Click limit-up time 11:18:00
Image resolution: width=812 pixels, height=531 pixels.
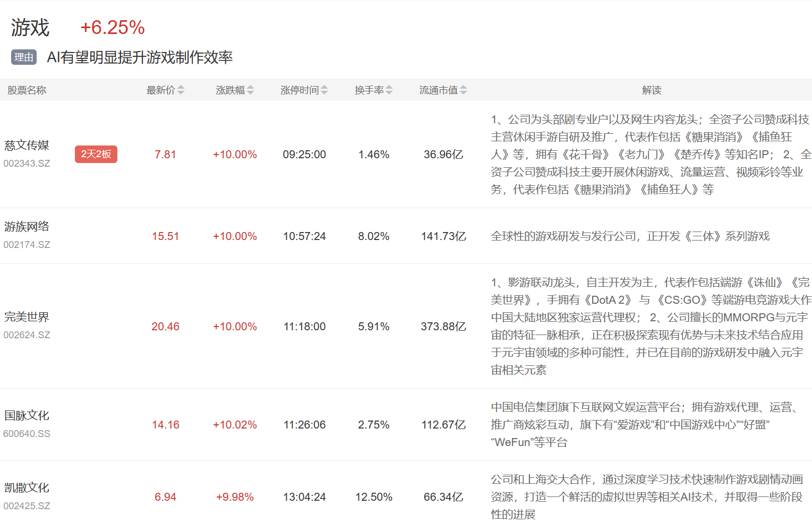[x=304, y=327]
